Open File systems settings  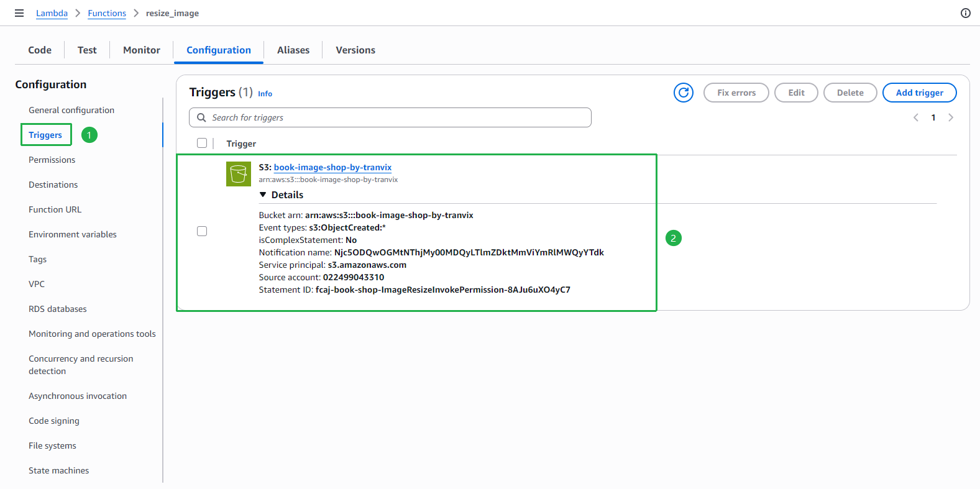pyautogui.click(x=52, y=446)
